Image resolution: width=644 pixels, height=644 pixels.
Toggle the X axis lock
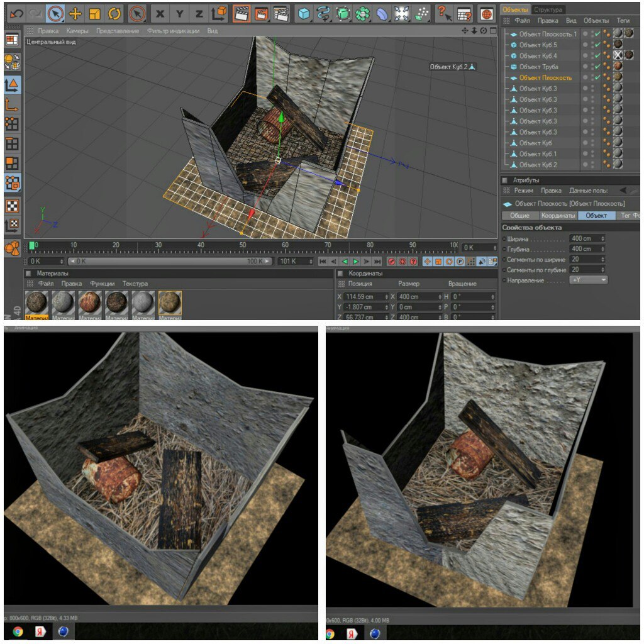[160, 14]
